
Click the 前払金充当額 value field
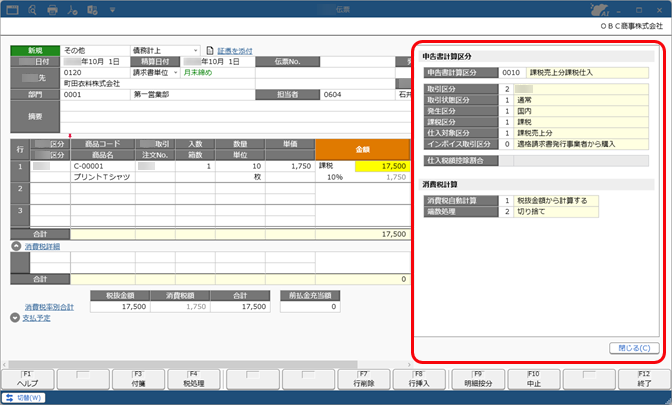click(x=310, y=307)
